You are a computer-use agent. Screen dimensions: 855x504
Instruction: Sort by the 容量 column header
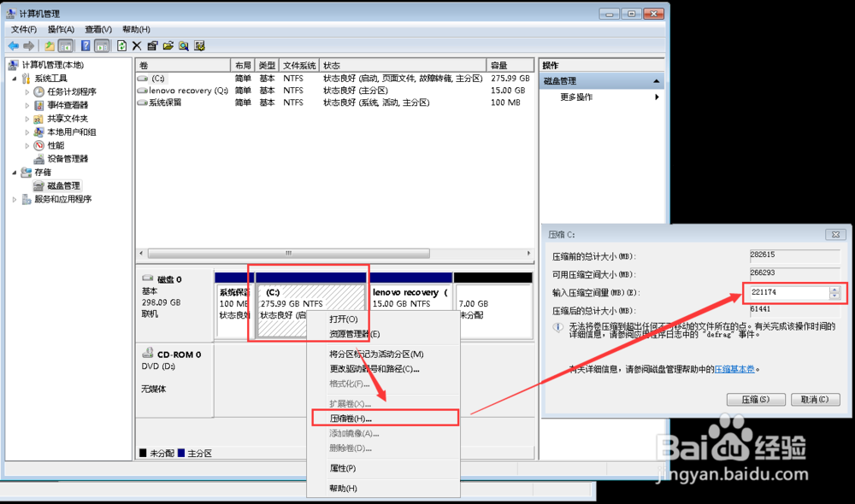click(510, 66)
